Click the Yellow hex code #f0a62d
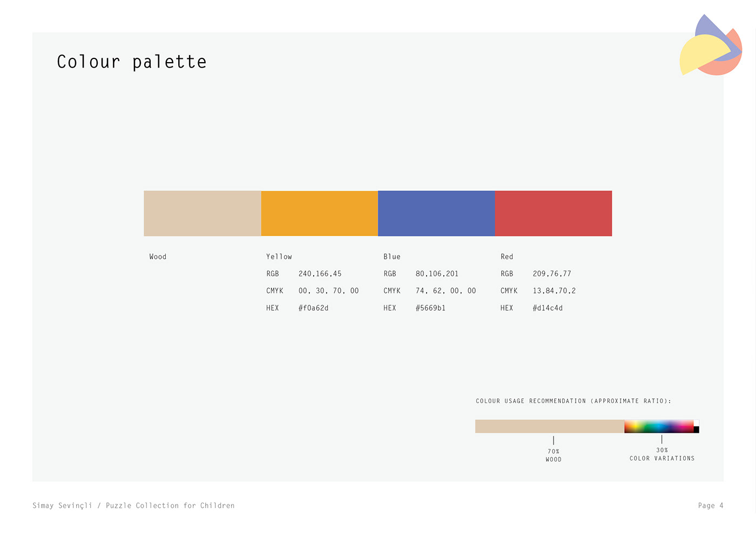Viewport: 756px width, 535px height. [313, 308]
